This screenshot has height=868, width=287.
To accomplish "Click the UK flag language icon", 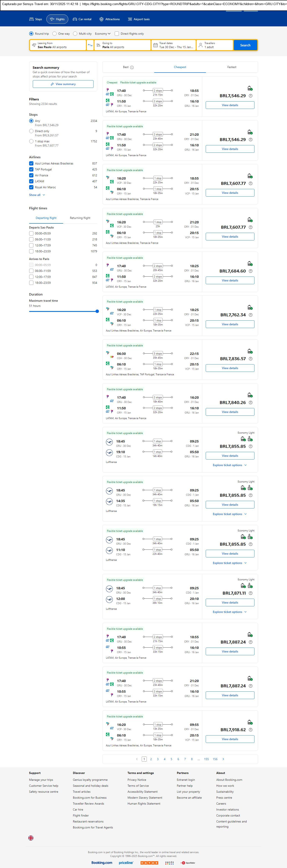I will tap(31, 838).
